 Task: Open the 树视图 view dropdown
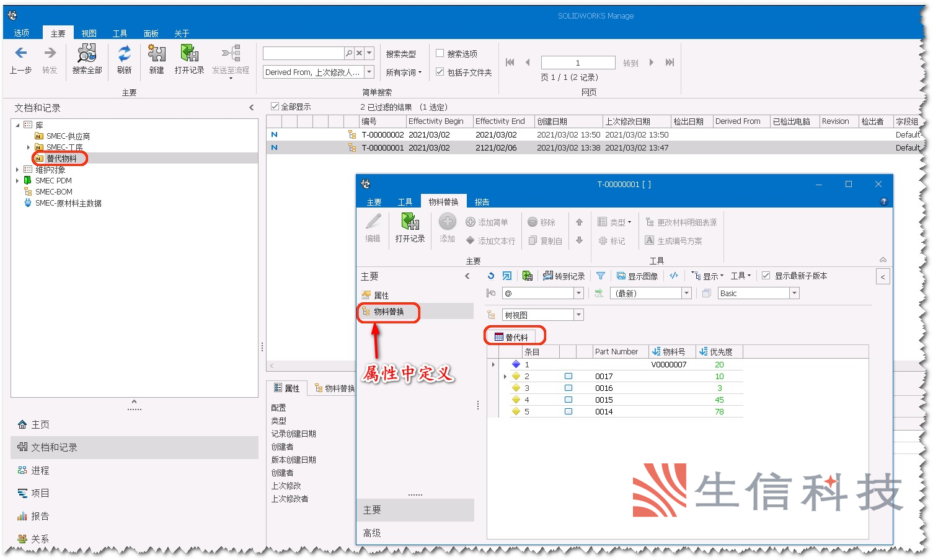tap(579, 315)
